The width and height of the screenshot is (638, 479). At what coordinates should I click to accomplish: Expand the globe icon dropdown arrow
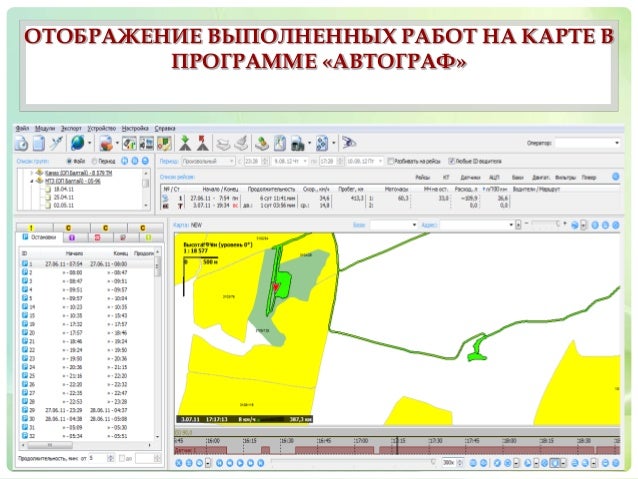(90, 143)
